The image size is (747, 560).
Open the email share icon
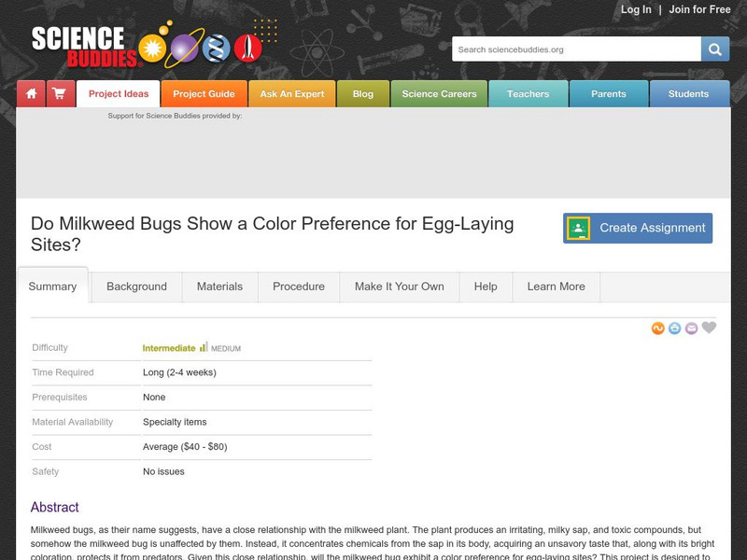(691, 328)
